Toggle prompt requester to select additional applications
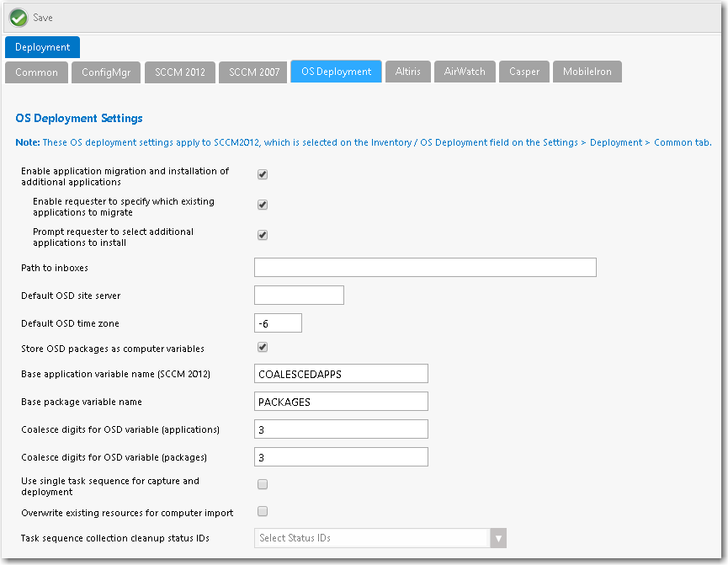The height and width of the screenshot is (565, 728). point(262,235)
